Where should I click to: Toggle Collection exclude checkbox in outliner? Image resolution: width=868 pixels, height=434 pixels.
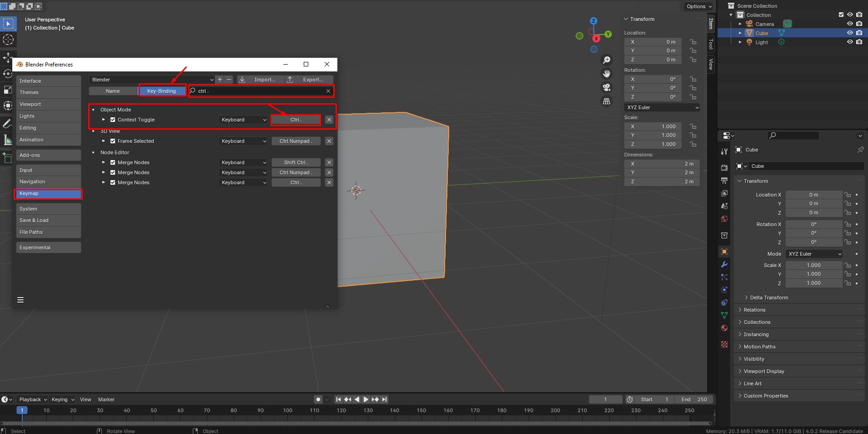(841, 15)
